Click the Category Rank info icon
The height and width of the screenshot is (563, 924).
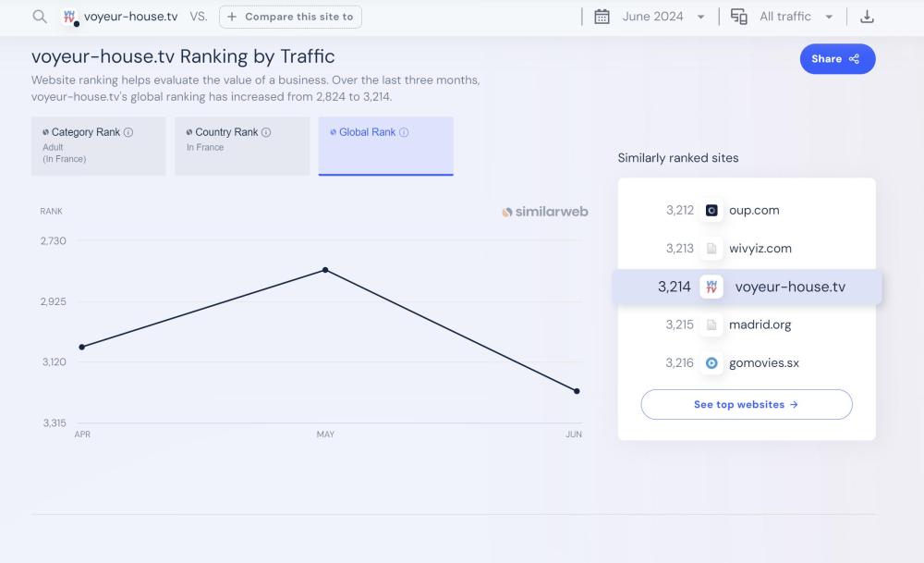(x=128, y=132)
